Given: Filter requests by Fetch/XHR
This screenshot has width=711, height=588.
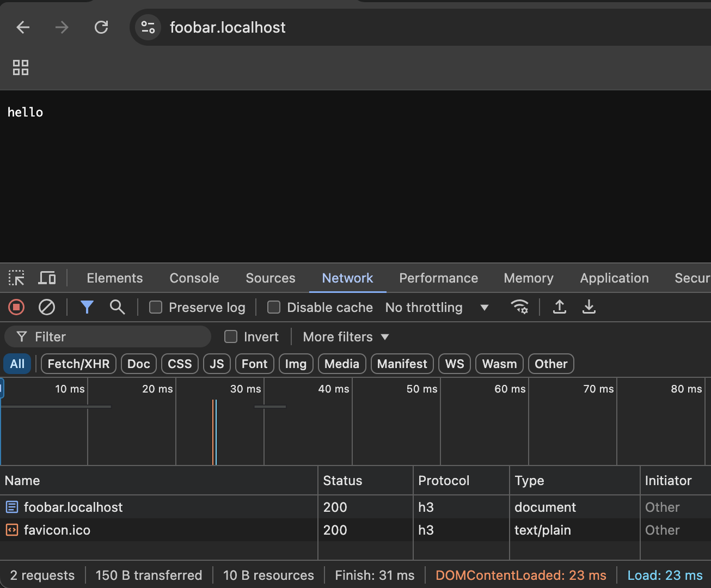Looking at the screenshot, I should (x=78, y=364).
